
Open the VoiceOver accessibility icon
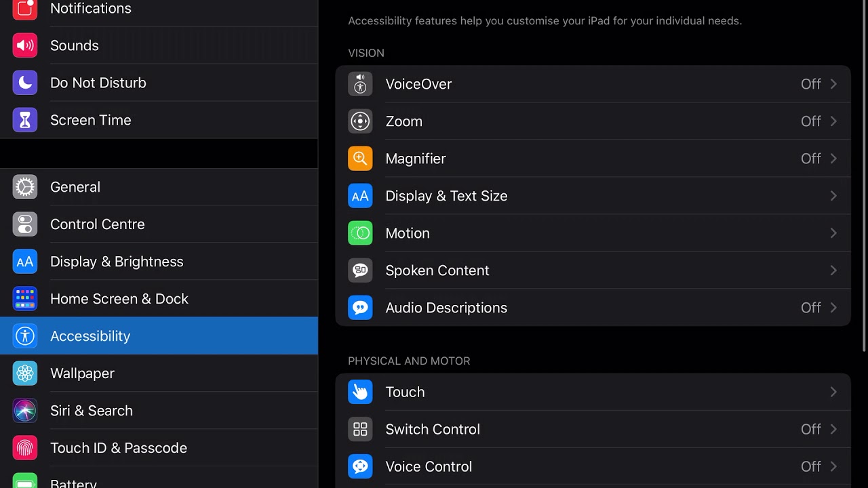tap(360, 84)
